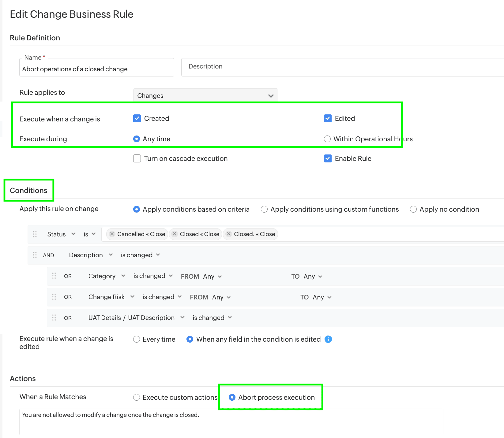
Task: Grab the drag handle on Change Risk row
Action: (x=54, y=297)
